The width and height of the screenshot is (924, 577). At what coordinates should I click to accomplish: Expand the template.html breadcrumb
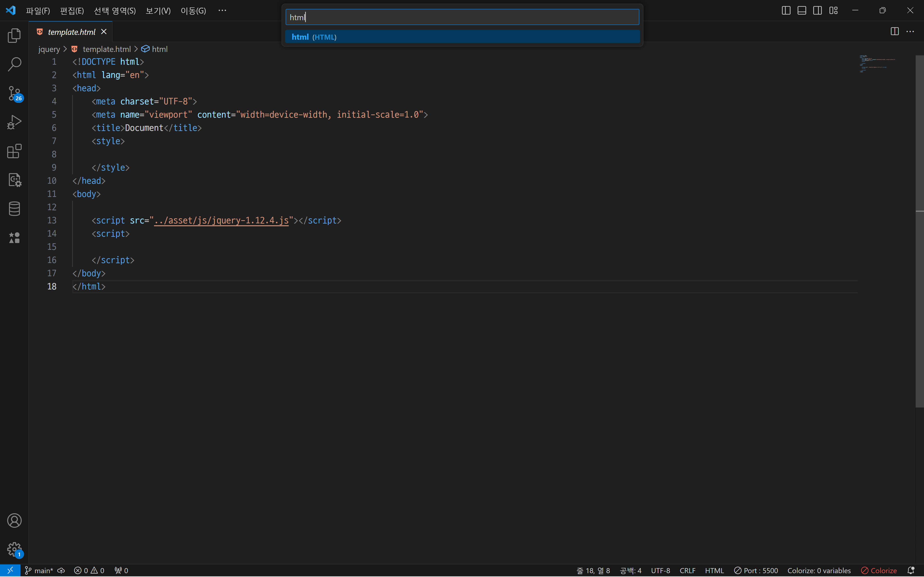106,49
